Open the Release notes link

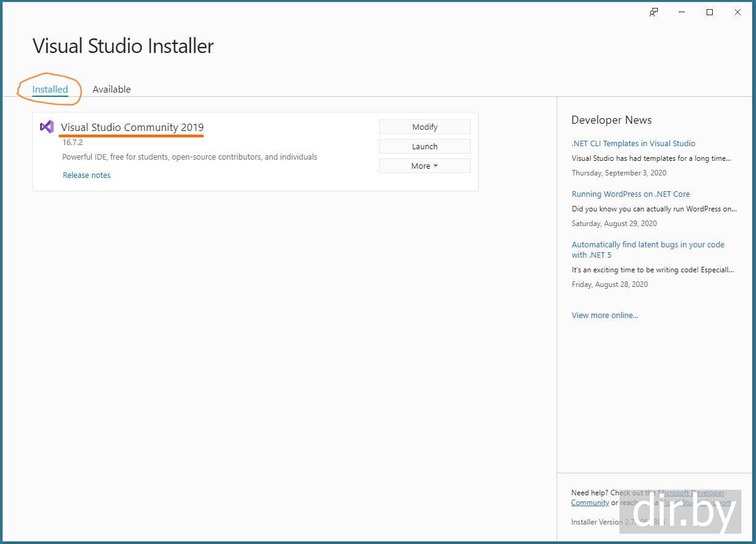[87, 175]
